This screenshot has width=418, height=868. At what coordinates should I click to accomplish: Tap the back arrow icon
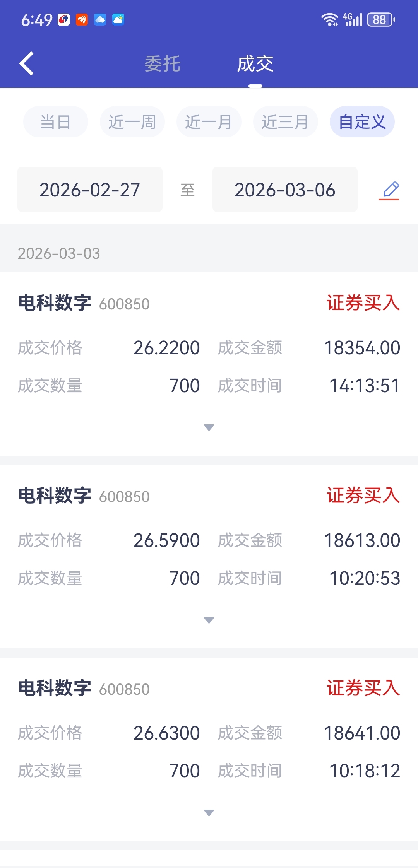point(26,63)
